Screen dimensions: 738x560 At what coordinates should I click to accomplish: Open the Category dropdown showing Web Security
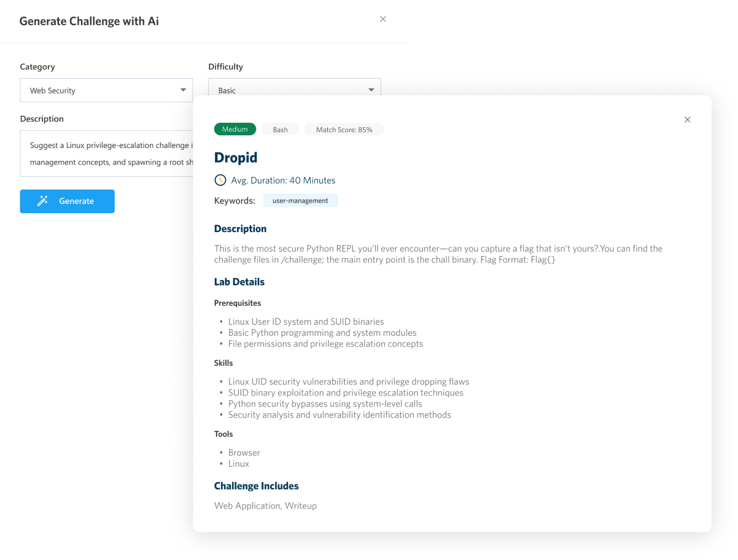(106, 90)
